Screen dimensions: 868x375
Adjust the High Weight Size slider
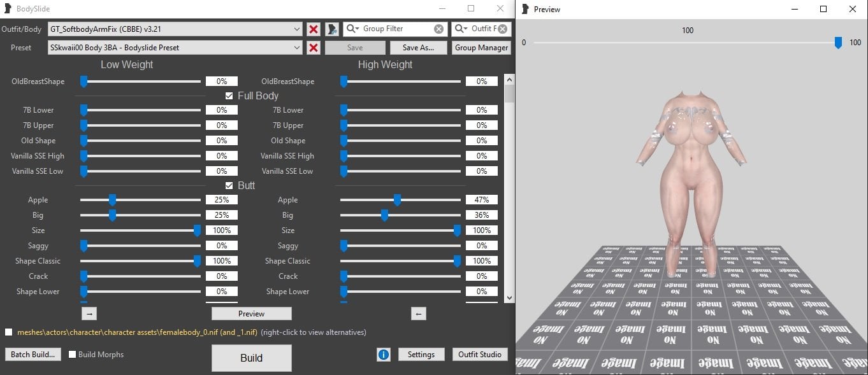(457, 230)
